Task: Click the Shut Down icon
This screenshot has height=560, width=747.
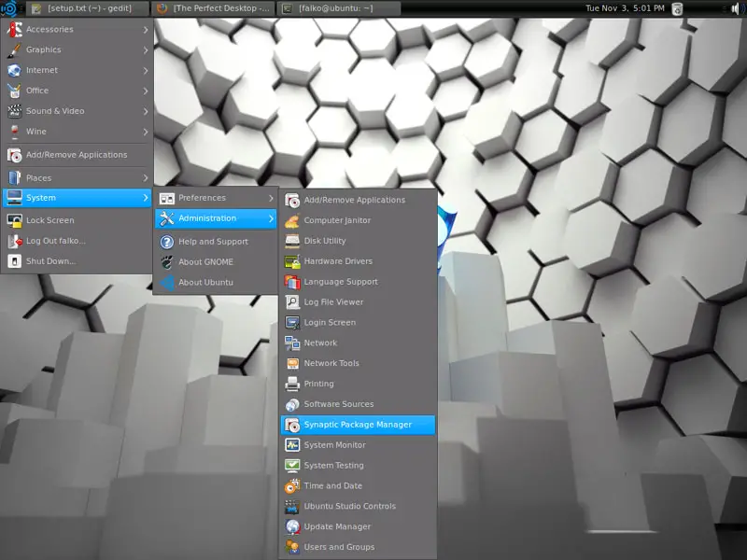Action: pyautogui.click(x=14, y=261)
